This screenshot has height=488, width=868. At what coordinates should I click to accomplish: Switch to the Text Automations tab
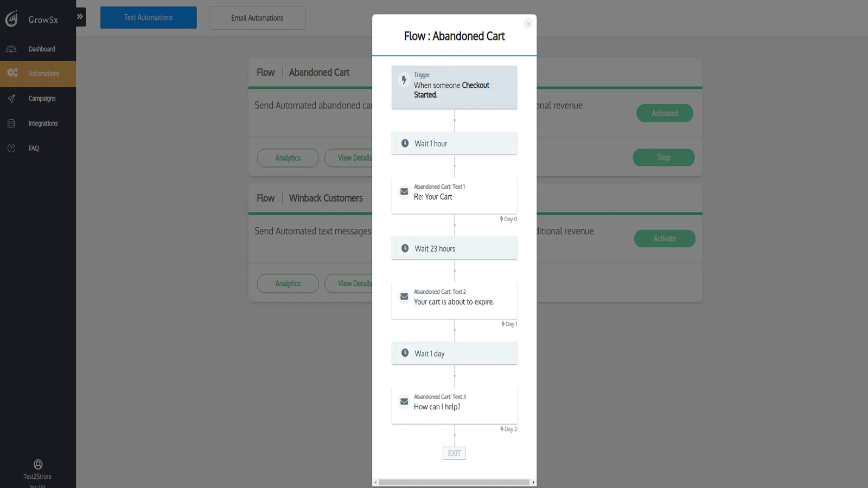click(x=149, y=17)
